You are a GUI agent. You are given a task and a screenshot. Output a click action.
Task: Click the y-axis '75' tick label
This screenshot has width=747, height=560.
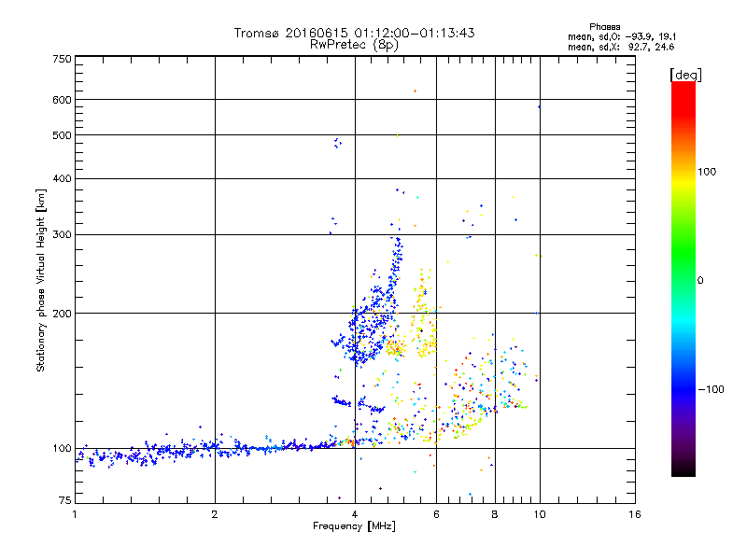pyautogui.click(x=65, y=500)
